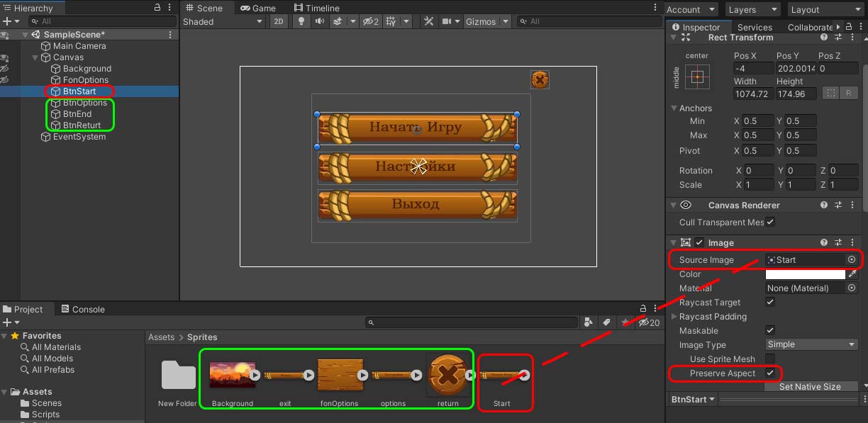Click the scene grid visibility icon

pos(391,21)
